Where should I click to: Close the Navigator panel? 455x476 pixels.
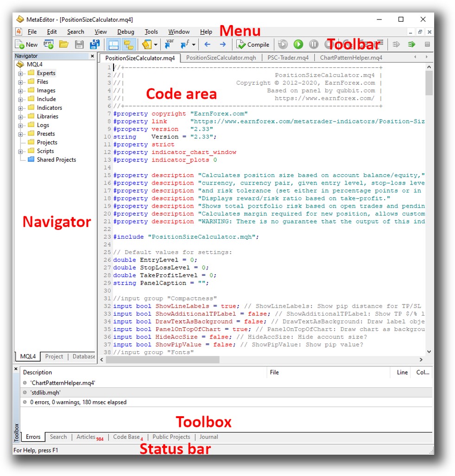pyautogui.click(x=92, y=56)
